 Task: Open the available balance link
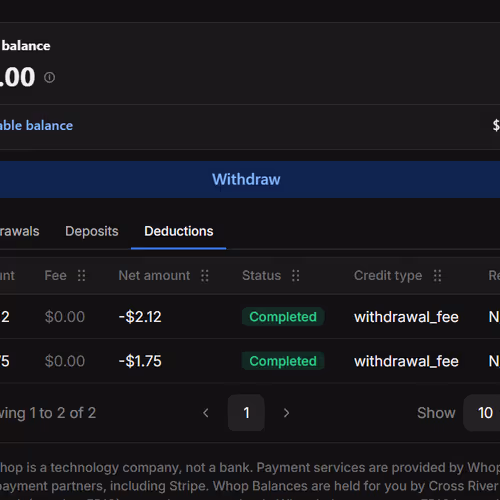click(36, 126)
